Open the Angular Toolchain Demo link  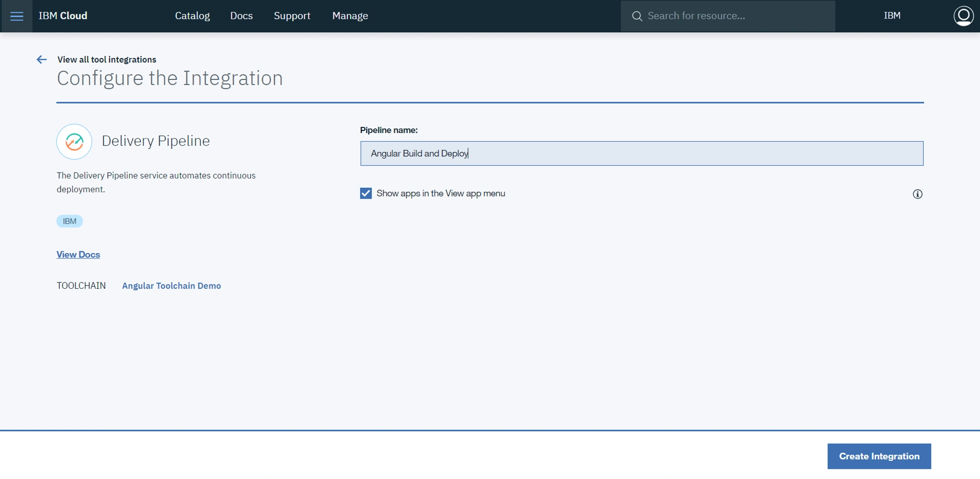[171, 286]
